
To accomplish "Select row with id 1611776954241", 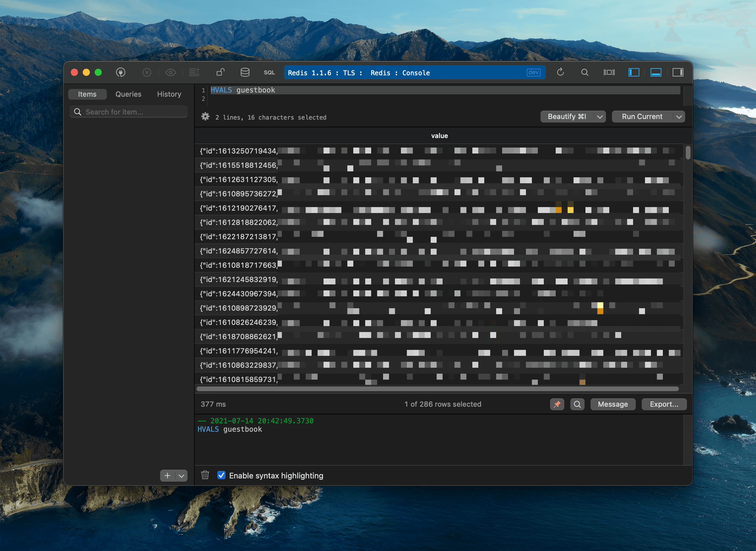I will tap(439, 351).
